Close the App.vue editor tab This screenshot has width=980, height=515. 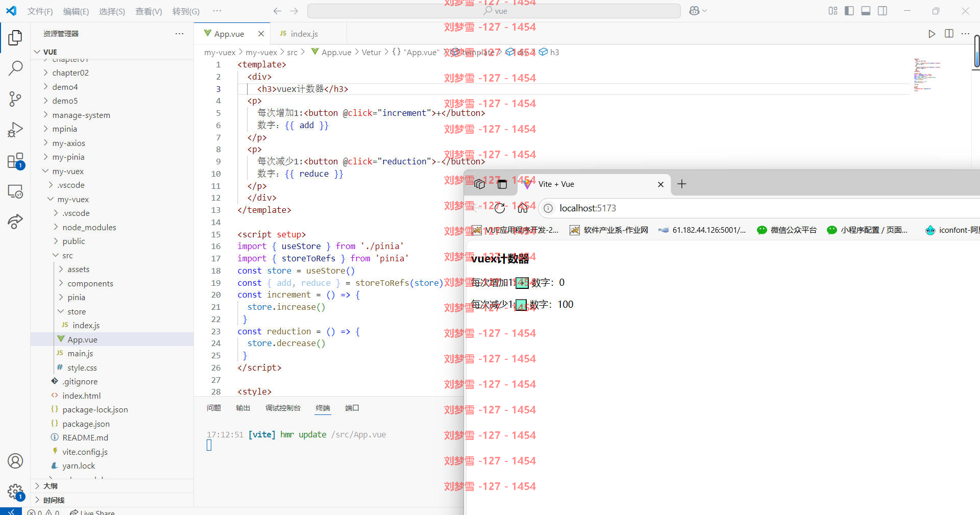[261, 34]
